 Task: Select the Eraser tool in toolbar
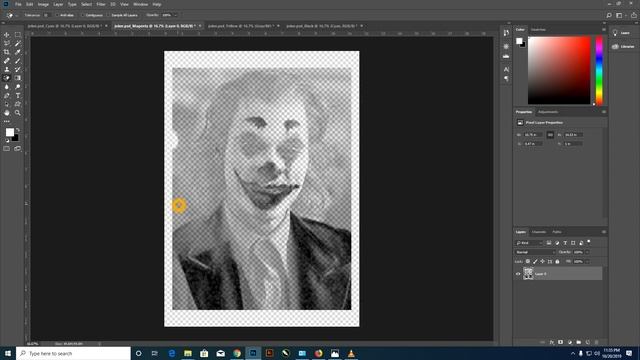[x=7, y=78]
